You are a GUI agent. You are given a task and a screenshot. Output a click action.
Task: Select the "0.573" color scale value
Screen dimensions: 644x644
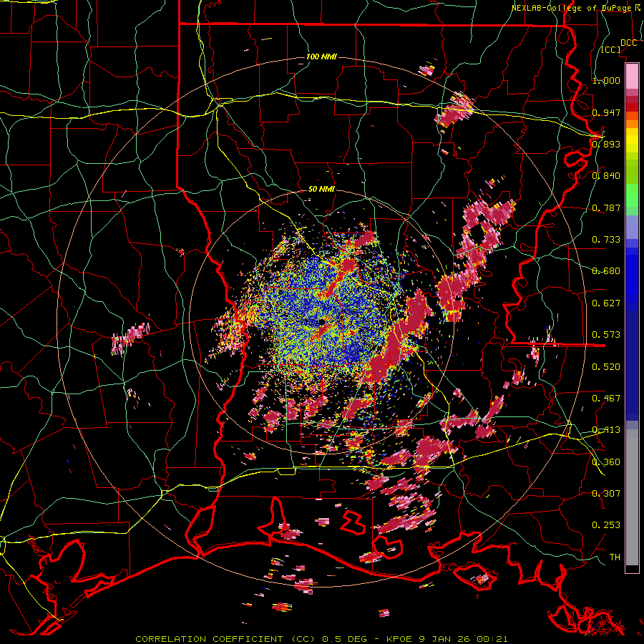[606, 334]
